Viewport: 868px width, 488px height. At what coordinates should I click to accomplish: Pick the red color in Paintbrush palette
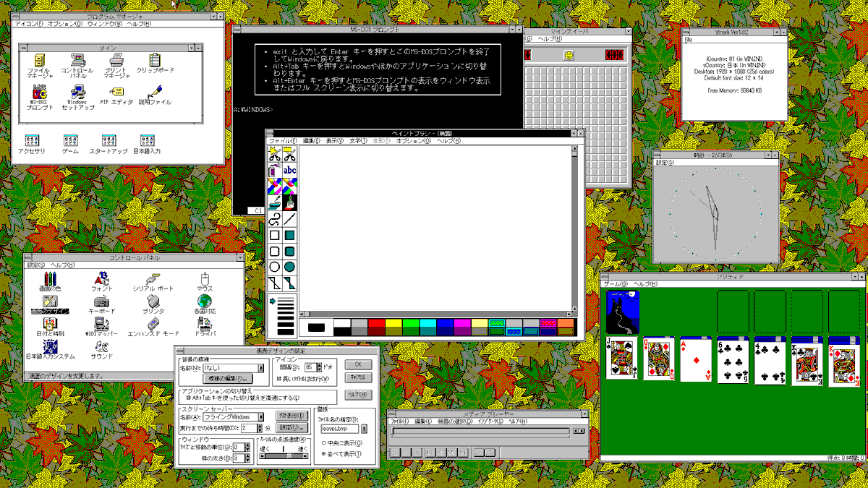[x=377, y=323]
